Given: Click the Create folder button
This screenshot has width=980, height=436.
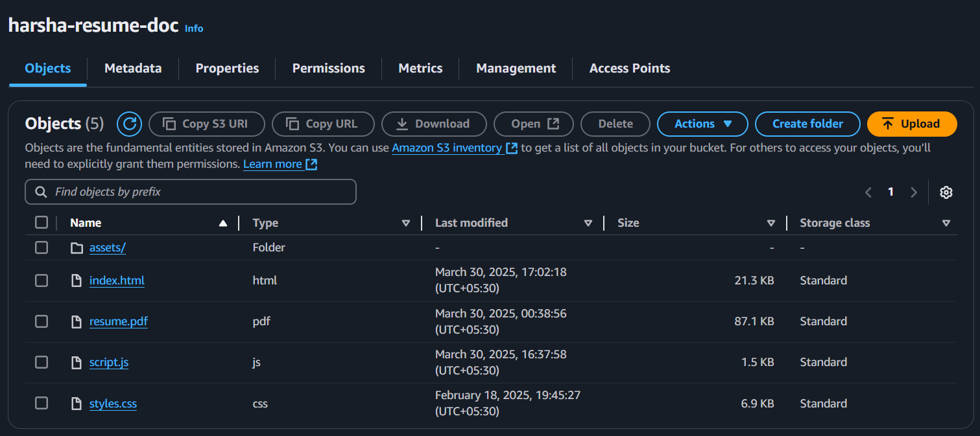Looking at the screenshot, I should 808,124.
